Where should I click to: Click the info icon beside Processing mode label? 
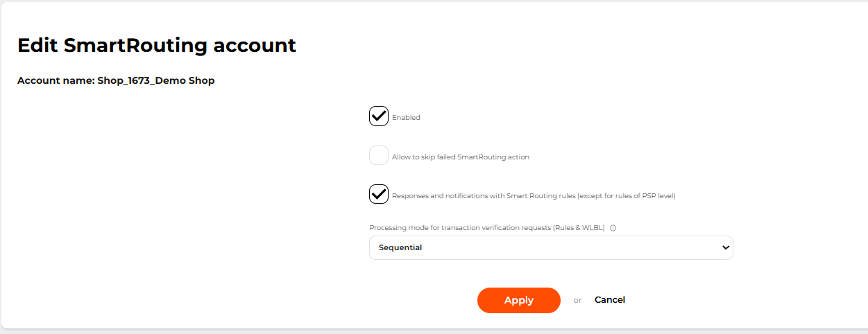(613, 227)
